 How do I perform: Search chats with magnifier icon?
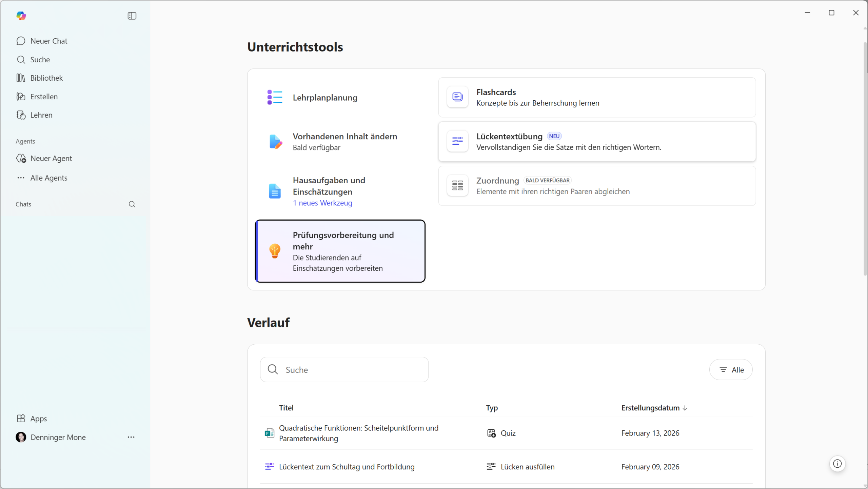pos(132,204)
